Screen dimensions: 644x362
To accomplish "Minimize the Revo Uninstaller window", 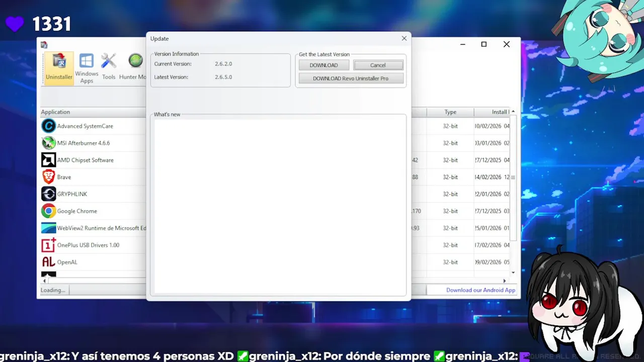I will (463, 44).
